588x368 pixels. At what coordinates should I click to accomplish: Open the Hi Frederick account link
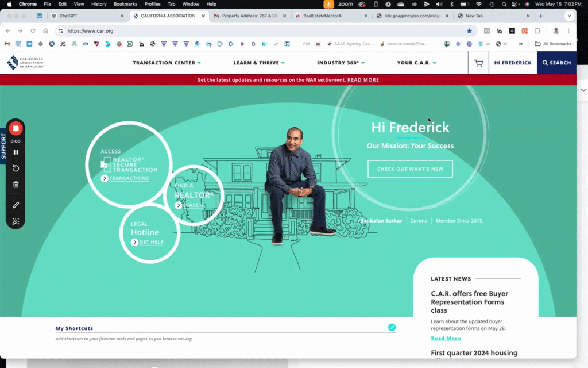pos(513,63)
